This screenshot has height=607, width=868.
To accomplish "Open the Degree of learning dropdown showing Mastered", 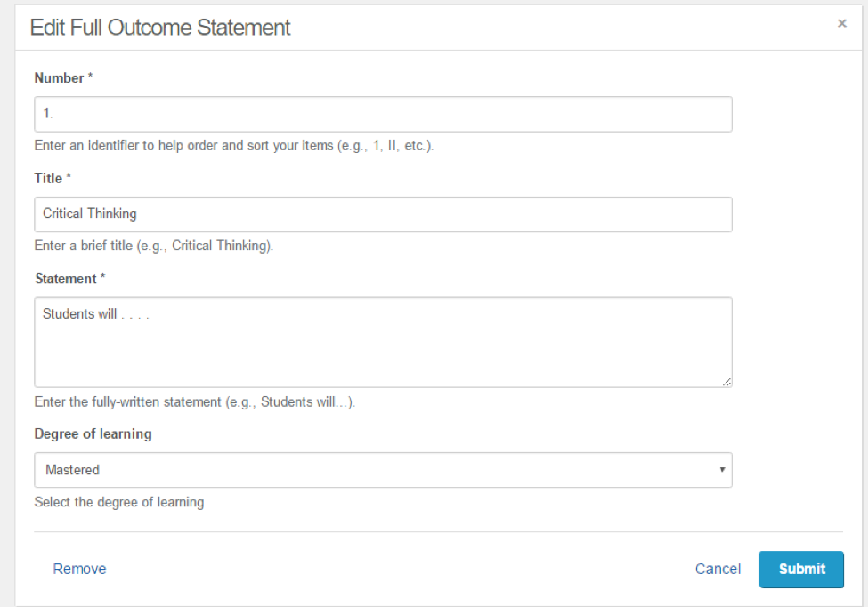I will [383, 470].
